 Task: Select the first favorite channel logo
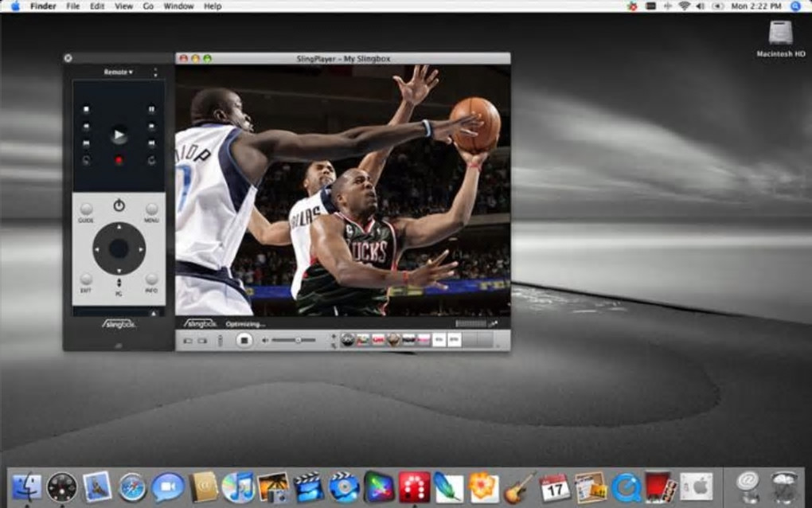(347, 340)
